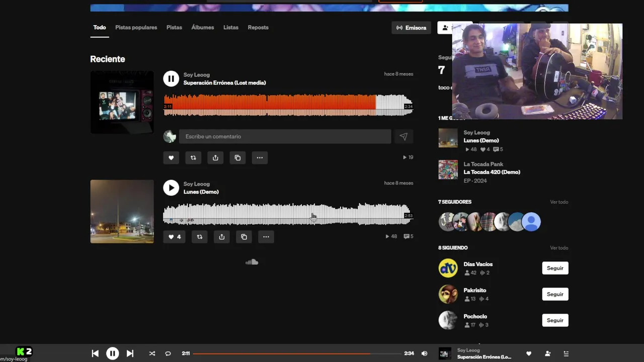644x362 pixels.
Task: Open Superación Errónea cover artwork
Action: [122, 103]
